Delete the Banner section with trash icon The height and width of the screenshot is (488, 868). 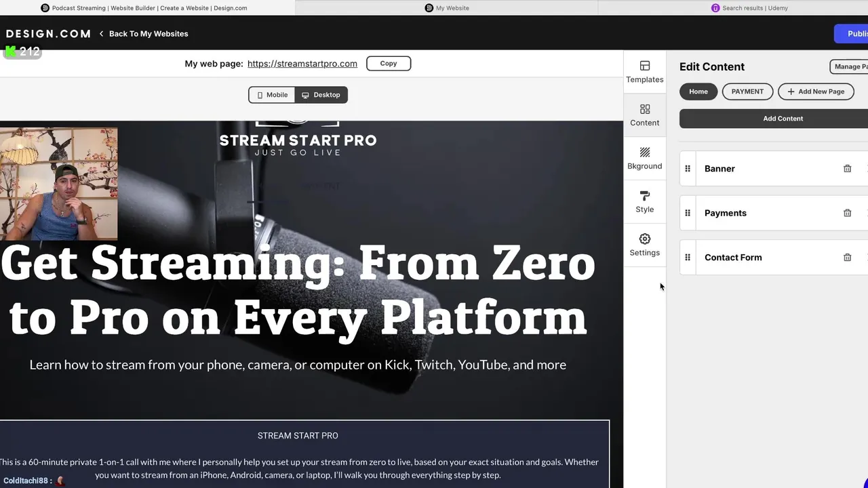click(x=847, y=169)
